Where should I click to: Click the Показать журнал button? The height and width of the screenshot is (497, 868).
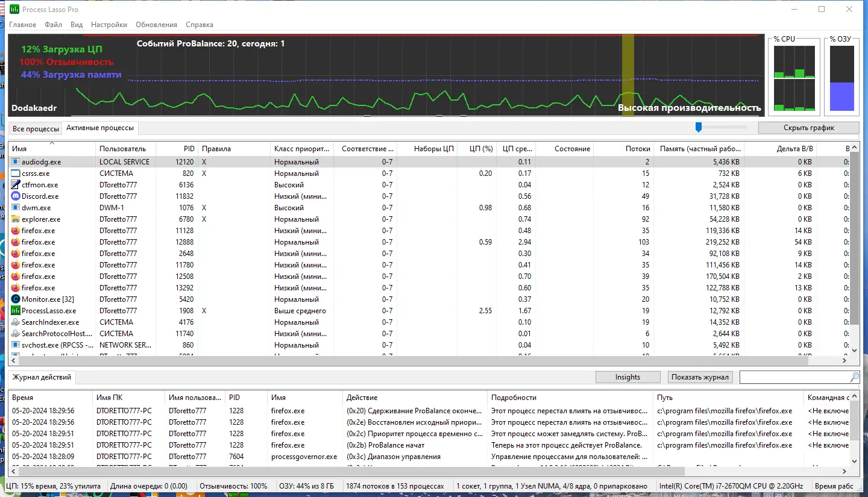700,377
